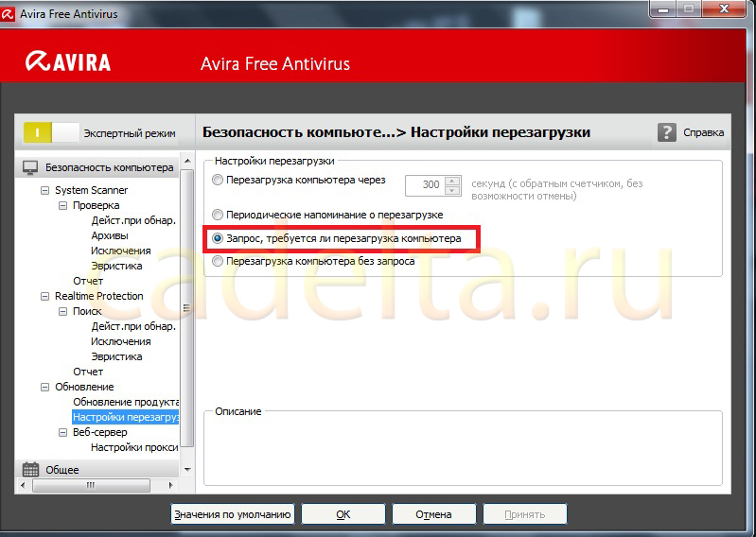This screenshot has height=537, width=756.
Task: Click the Avira logo in the red header
Action: (x=68, y=62)
